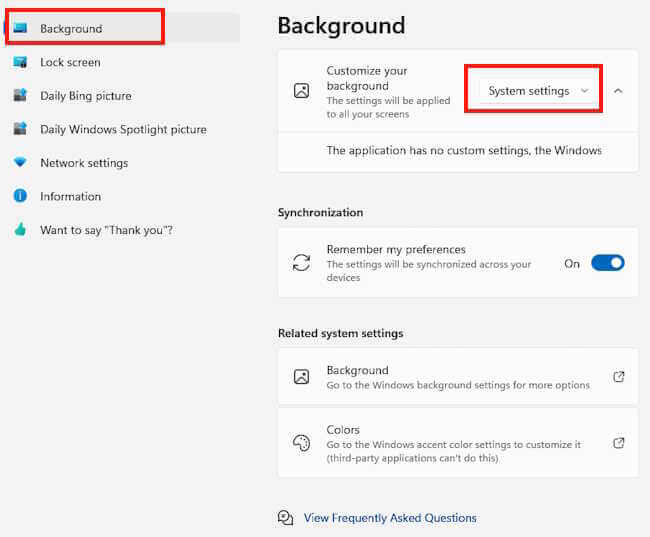The height and width of the screenshot is (537, 650).
Task: Turn off Remember my preferences toggle
Action: [607, 263]
